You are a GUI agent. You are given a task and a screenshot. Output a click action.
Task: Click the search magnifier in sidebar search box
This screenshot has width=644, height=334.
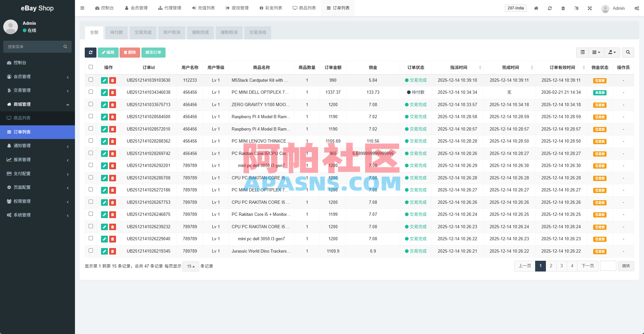click(66, 47)
